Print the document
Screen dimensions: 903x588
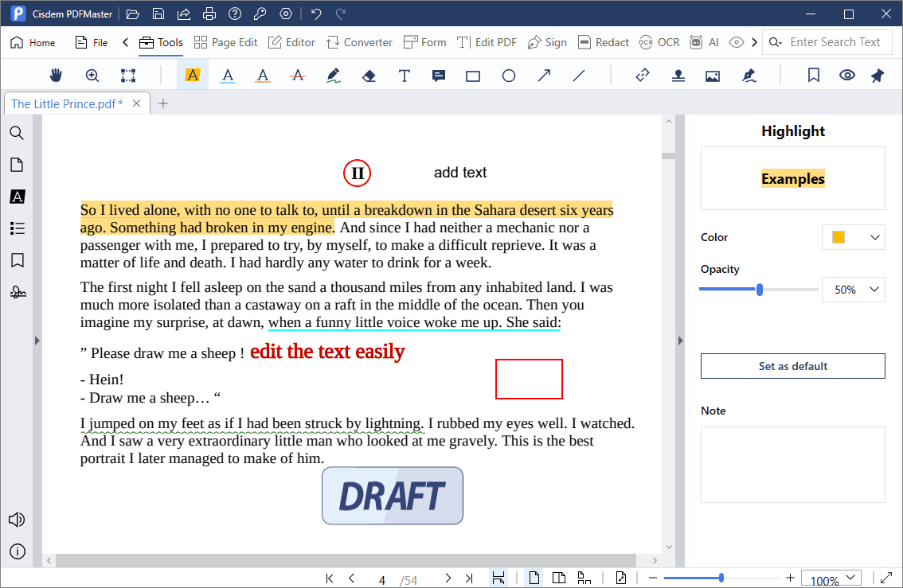(x=209, y=14)
